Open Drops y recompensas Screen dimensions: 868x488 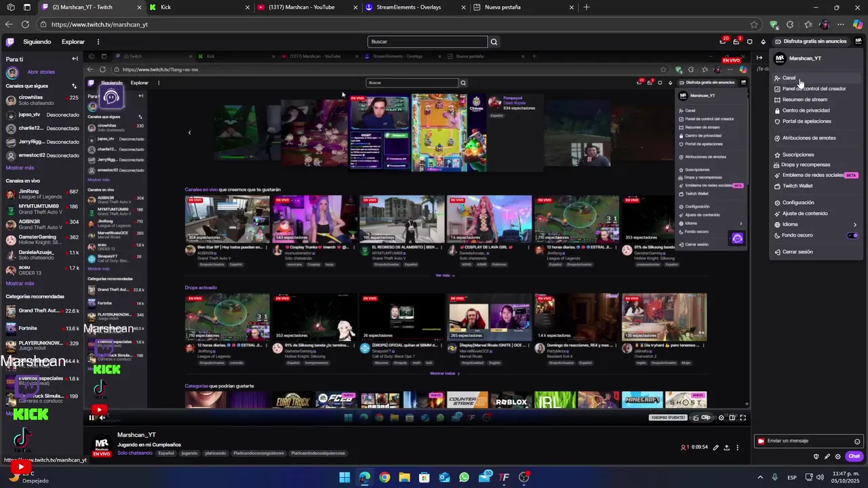tap(816, 165)
